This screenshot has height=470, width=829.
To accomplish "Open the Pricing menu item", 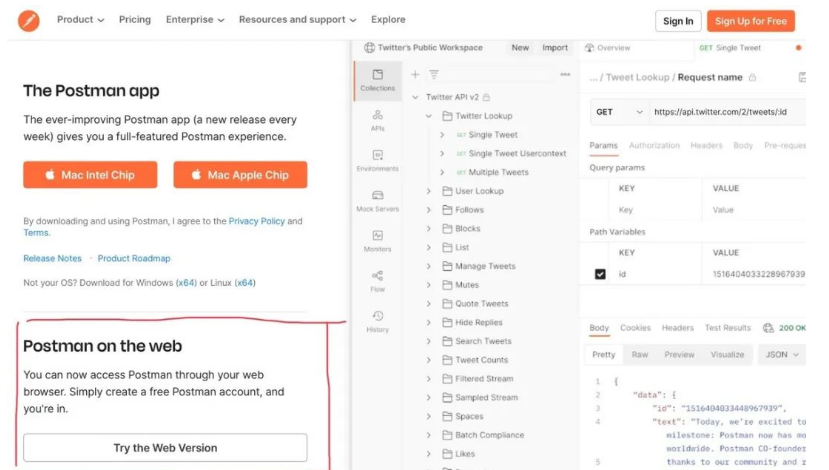I will click(135, 20).
